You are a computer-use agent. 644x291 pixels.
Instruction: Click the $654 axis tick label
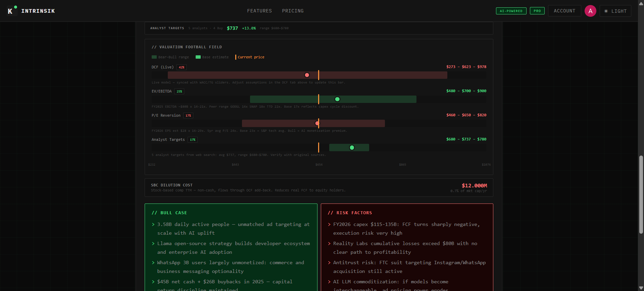point(319,165)
